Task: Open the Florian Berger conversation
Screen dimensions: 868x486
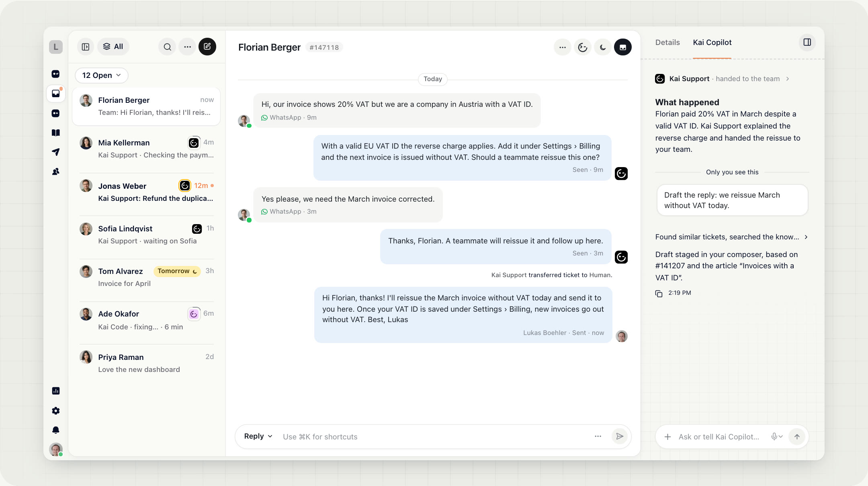Action: 146,106
